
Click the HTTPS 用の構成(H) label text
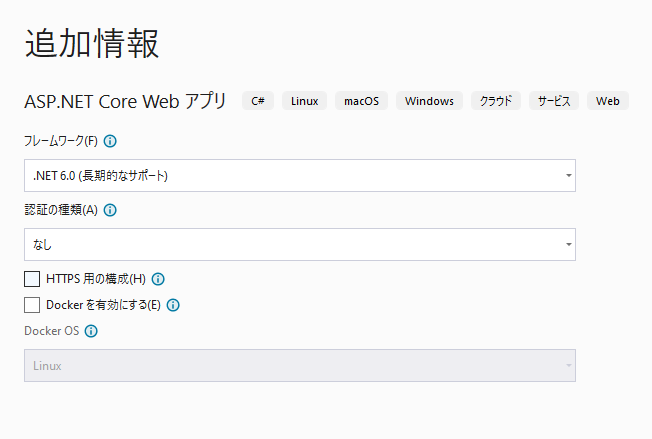click(x=95, y=279)
